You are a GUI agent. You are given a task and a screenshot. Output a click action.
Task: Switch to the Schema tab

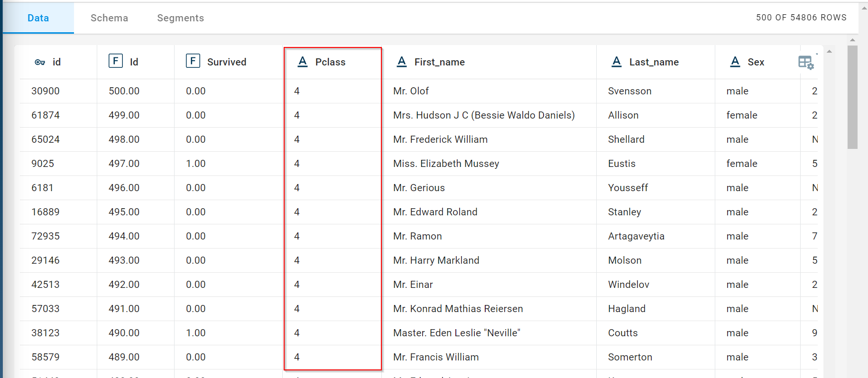109,18
